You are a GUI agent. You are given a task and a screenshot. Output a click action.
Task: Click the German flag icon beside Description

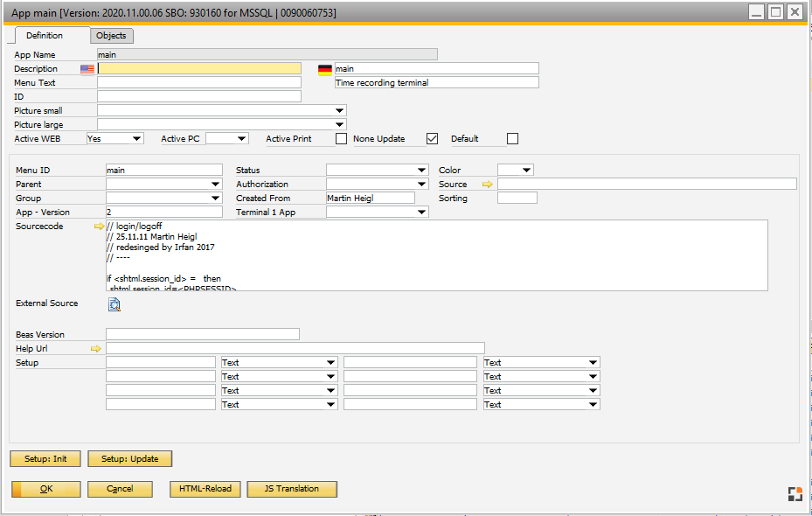[x=325, y=68]
